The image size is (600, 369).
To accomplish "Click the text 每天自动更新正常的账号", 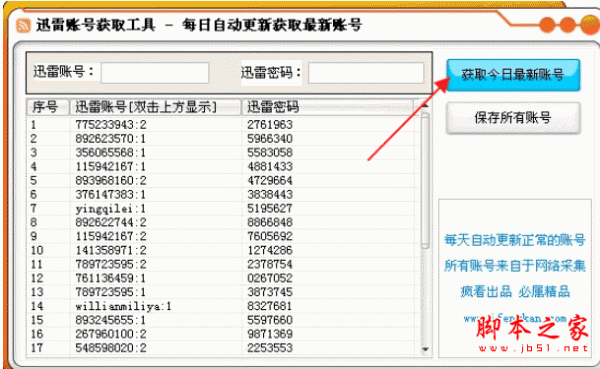I will (515, 240).
